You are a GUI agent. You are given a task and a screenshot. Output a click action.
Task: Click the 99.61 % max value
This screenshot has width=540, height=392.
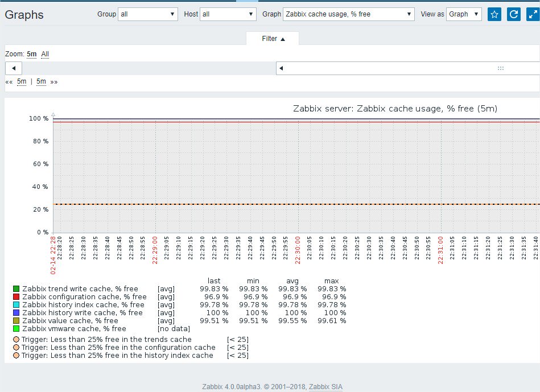click(332, 321)
